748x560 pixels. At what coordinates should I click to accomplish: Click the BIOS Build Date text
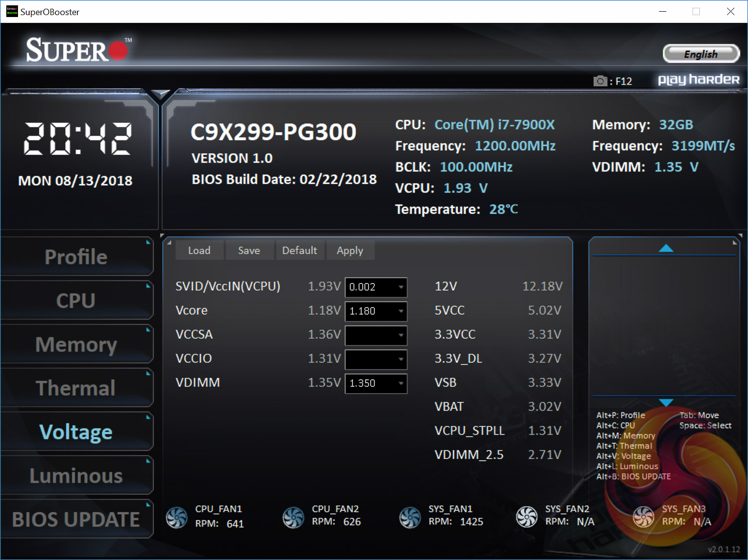tap(285, 179)
